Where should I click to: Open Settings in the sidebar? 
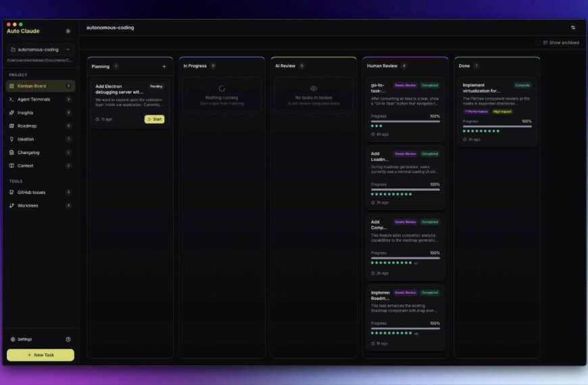click(22, 339)
